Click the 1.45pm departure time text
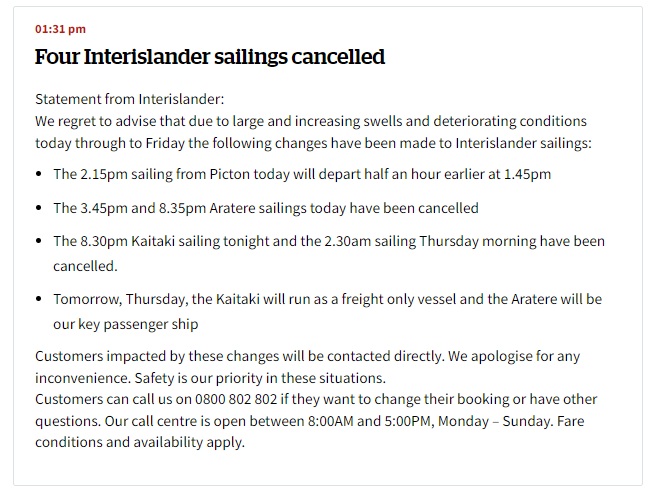The width and height of the screenshot is (661, 499). click(527, 174)
